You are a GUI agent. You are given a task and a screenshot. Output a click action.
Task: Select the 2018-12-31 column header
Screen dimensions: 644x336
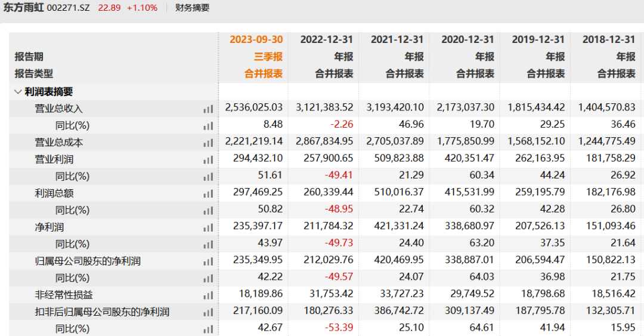point(608,39)
